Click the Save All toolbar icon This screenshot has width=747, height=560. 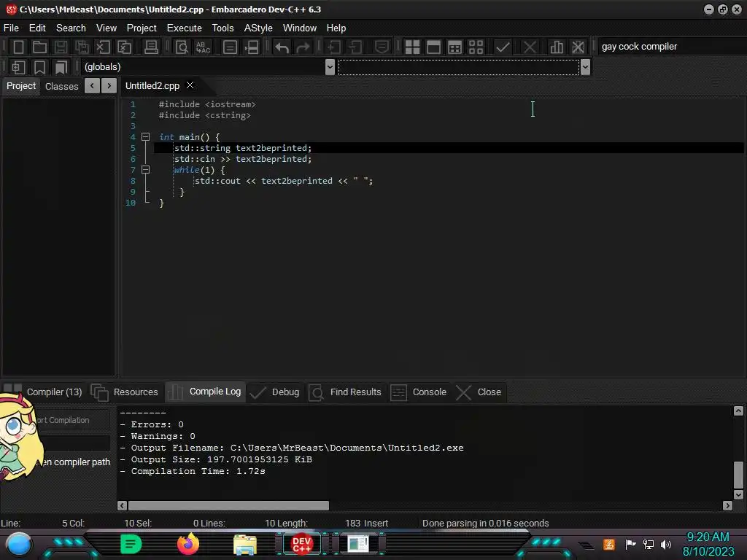82,47
